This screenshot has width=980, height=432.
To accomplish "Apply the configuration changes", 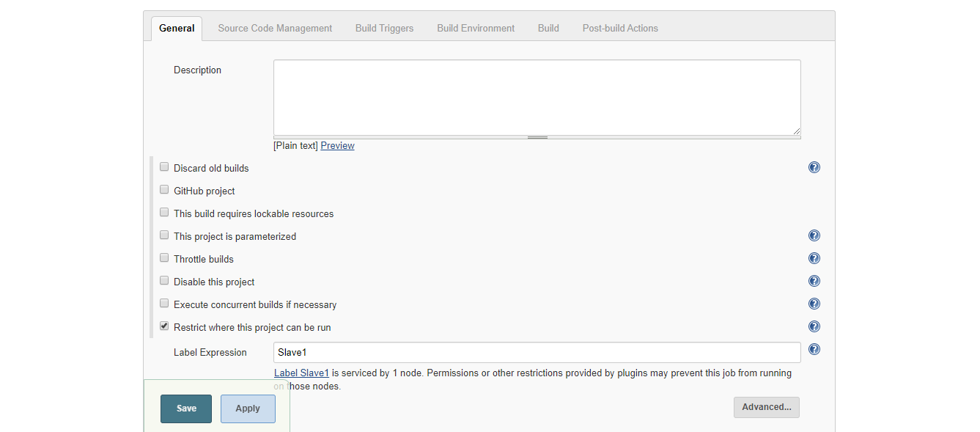I will pyautogui.click(x=248, y=409).
